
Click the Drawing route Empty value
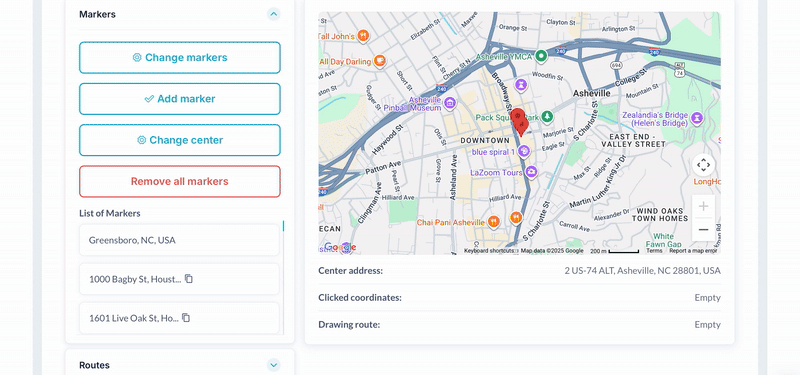point(707,324)
